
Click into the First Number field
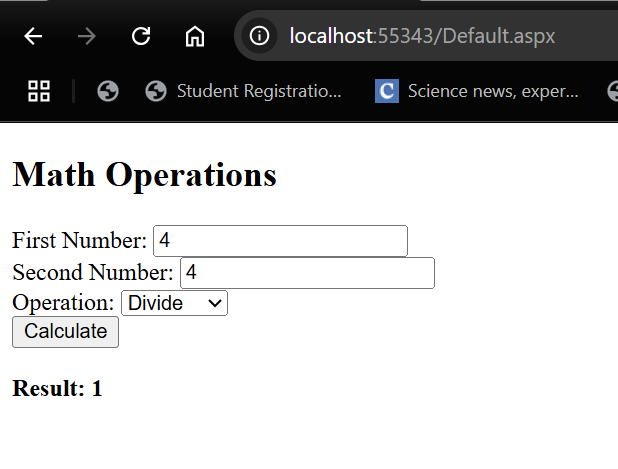(280, 241)
